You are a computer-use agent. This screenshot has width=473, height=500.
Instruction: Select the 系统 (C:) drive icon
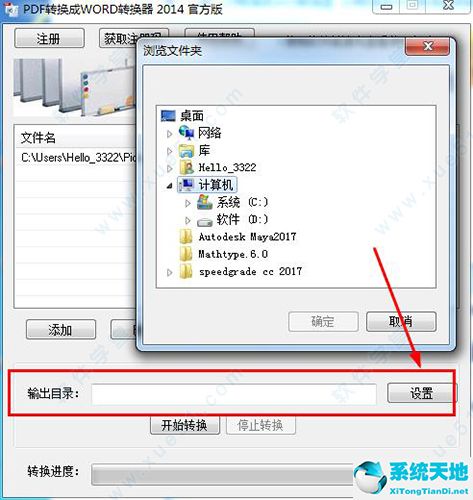[x=205, y=202]
